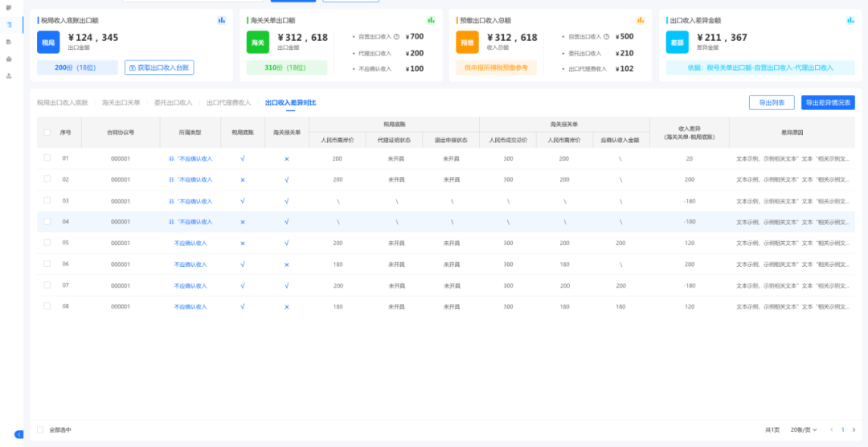The height and width of the screenshot is (447, 868).
Task: Open the 20条/页 page size dropdown
Action: point(803,430)
